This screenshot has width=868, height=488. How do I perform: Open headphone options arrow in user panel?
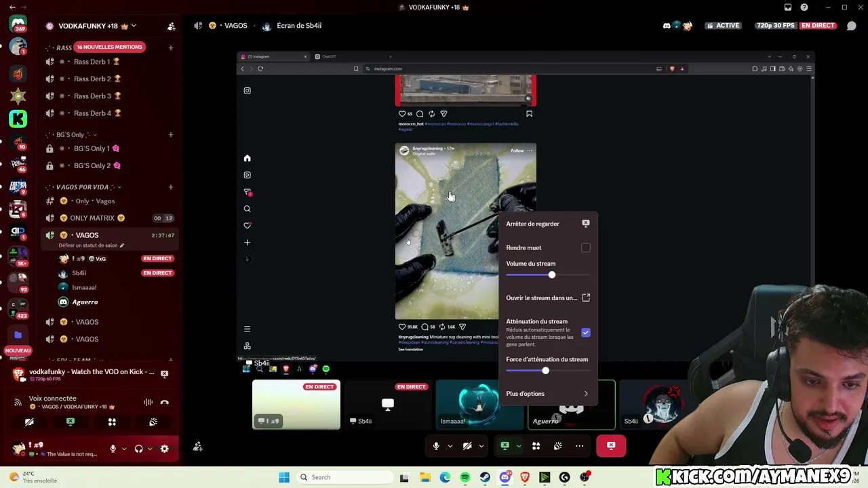coord(149,448)
